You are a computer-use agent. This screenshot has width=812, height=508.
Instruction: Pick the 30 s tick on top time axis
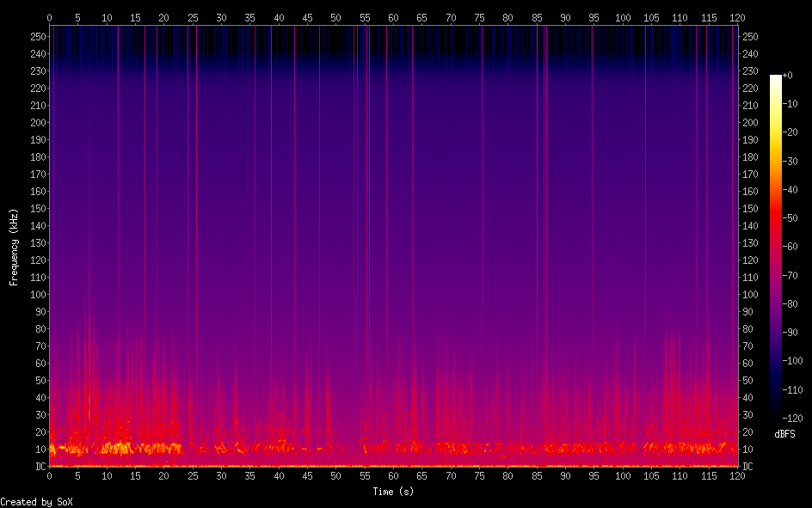pyautogui.click(x=221, y=17)
